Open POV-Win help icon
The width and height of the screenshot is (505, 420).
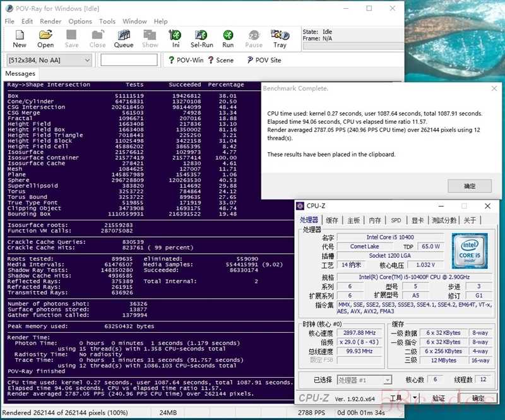(186, 60)
